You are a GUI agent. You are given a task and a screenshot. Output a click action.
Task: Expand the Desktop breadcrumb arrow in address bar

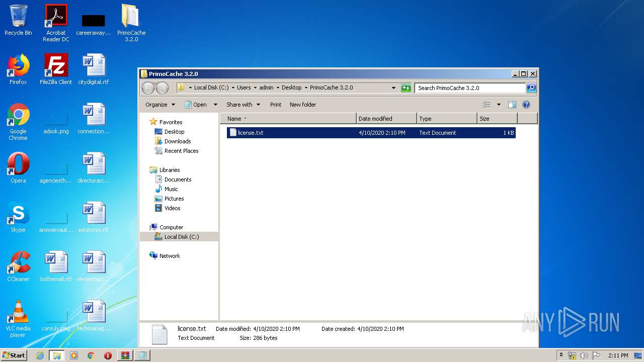pyautogui.click(x=305, y=87)
